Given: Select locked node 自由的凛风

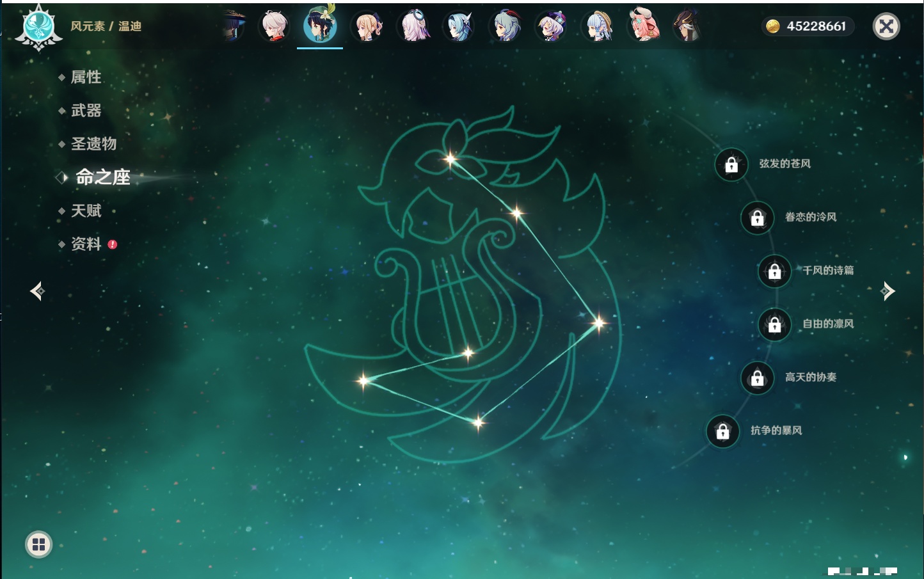Looking at the screenshot, I should (x=775, y=325).
